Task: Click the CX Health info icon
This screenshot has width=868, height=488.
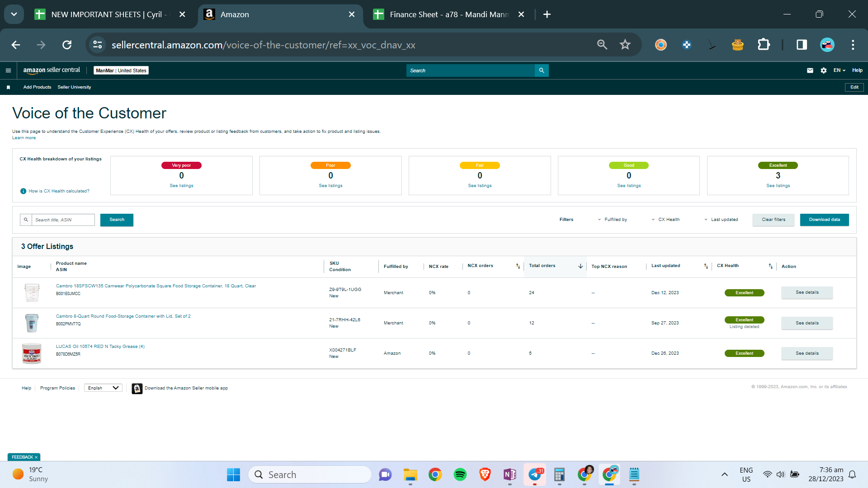Action: (23, 191)
